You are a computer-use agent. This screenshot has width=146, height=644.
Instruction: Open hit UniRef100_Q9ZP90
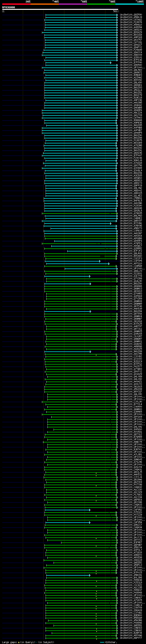coord(131,15)
